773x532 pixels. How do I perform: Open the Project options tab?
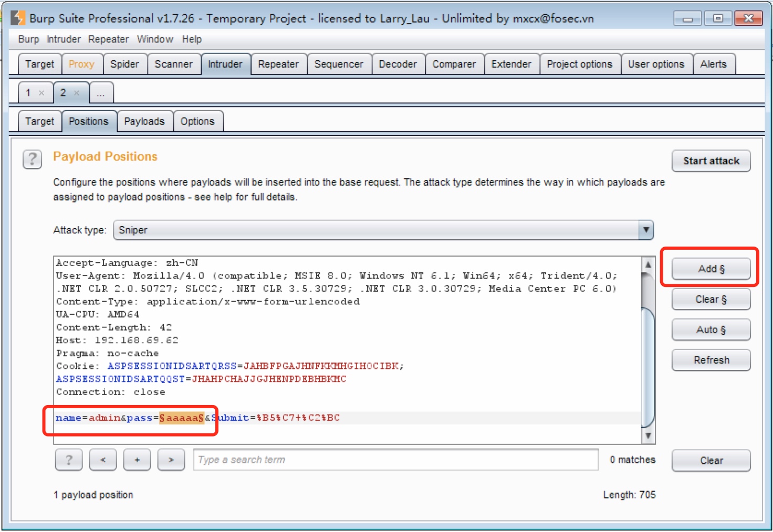point(580,64)
